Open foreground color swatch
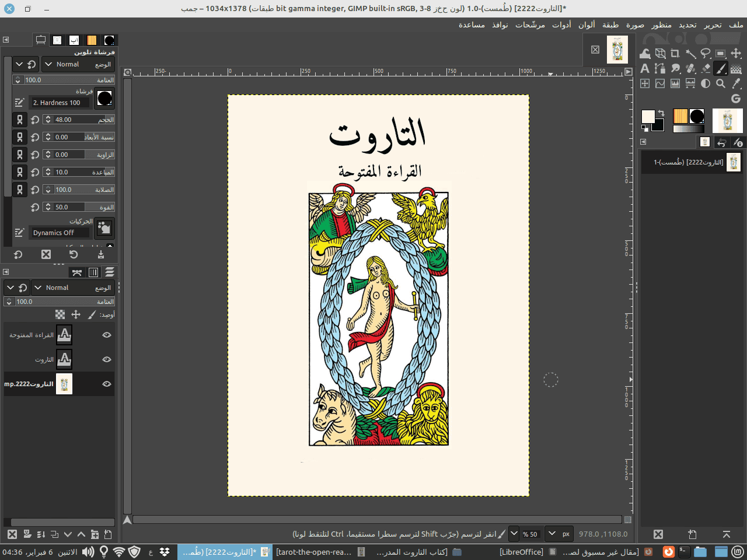The width and height of the screenshot is (747, 560). click(x=648, y=116)
